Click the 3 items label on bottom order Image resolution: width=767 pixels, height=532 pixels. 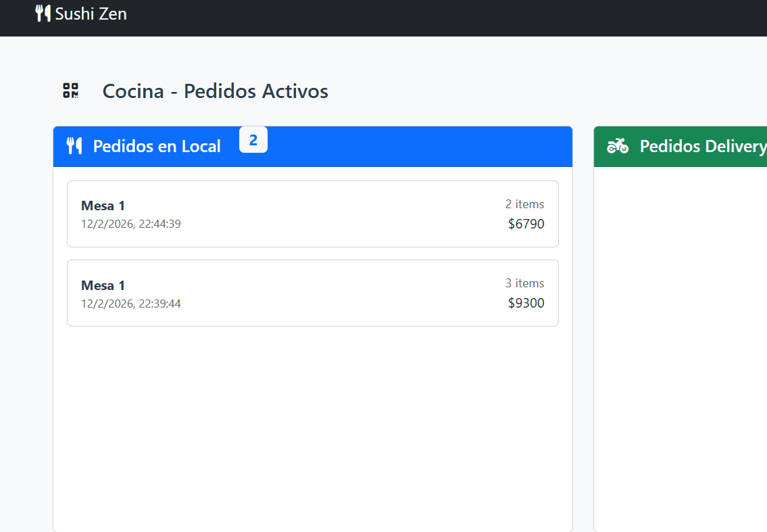click(524, 283)
